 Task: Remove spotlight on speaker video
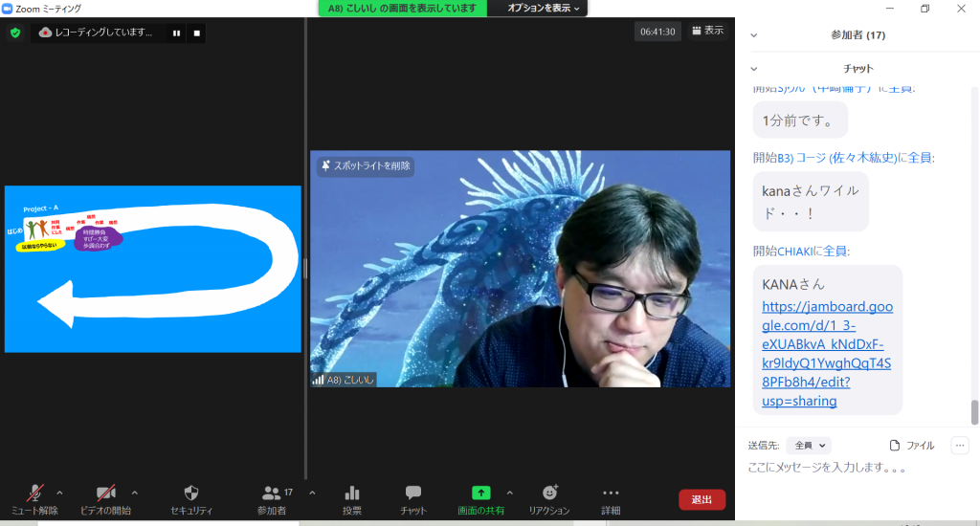click(366, 166)
